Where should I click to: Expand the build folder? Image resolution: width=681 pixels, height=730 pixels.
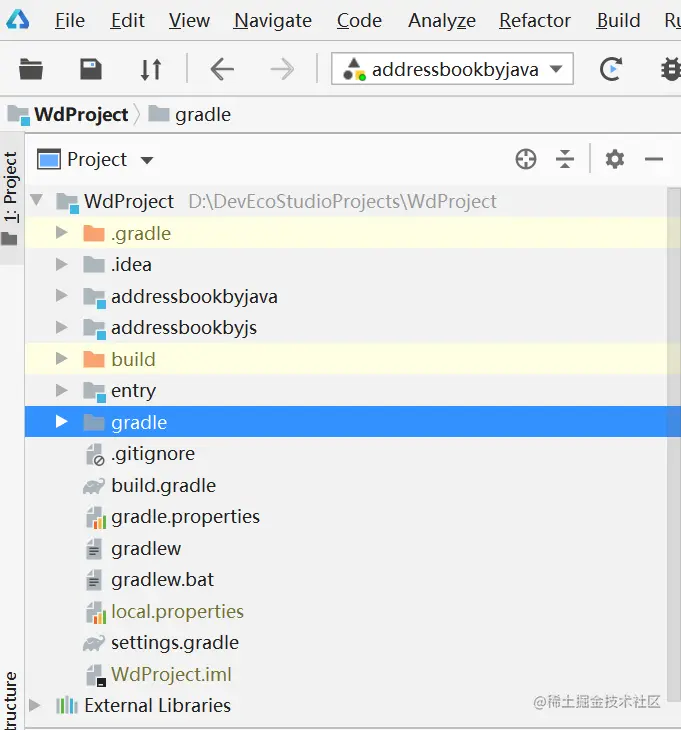pos(61,358)
